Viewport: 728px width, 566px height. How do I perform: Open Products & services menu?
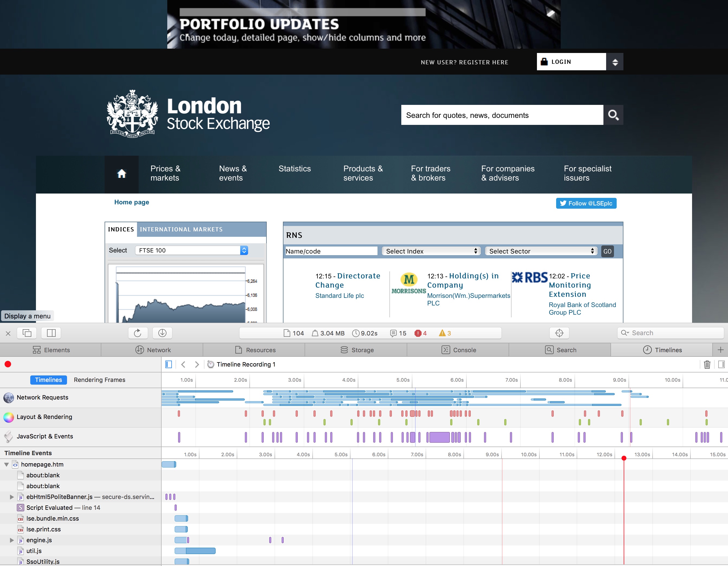point(363,173)
